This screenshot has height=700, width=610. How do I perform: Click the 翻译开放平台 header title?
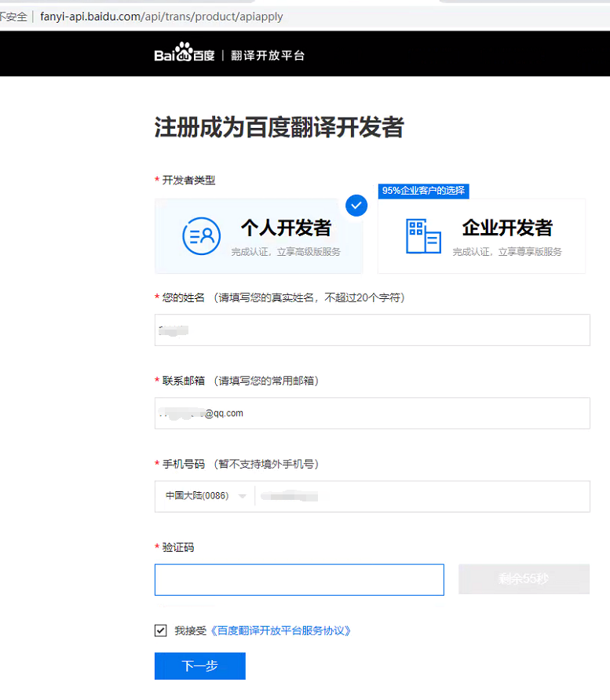click(x=268, y=56)
